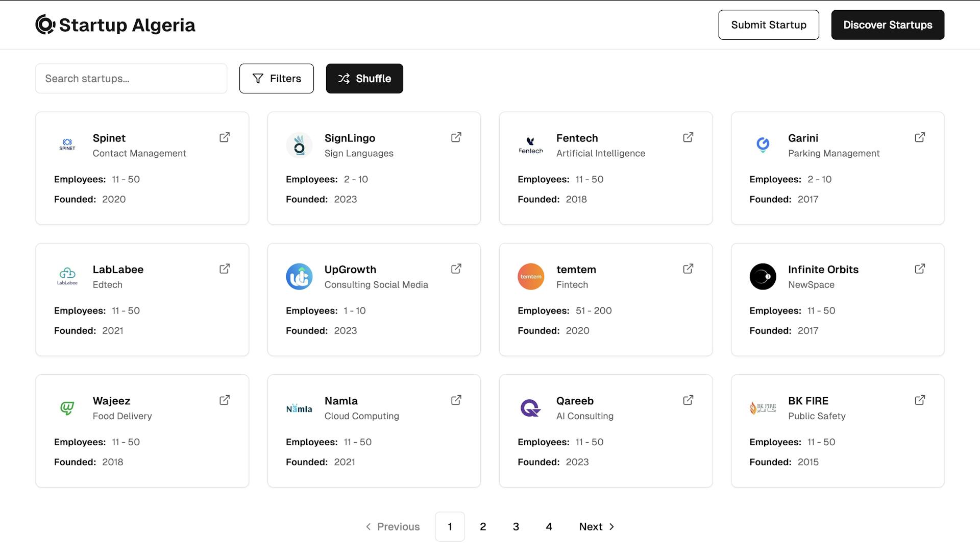Click the Garini logo icon
Viewport: 980px width, 555px height.
point(763,144)
